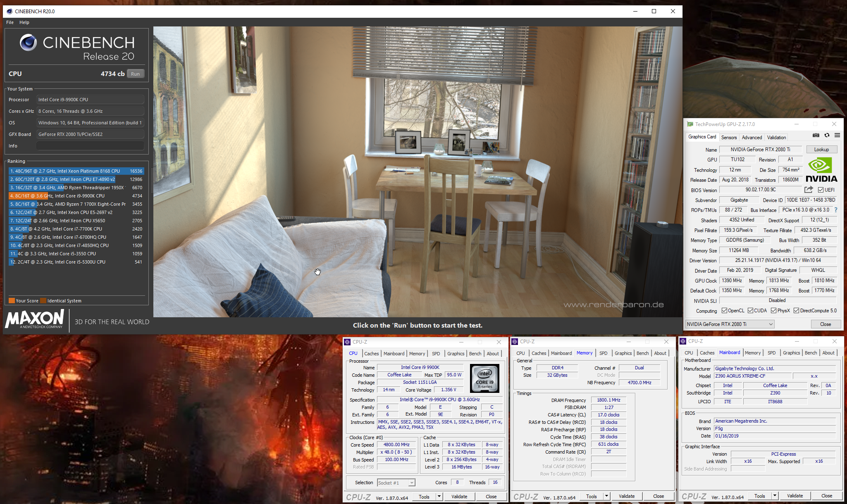The image size is (847, 504).
Task: Click the Bus Interface question mark icon
Action: (836, 210)
